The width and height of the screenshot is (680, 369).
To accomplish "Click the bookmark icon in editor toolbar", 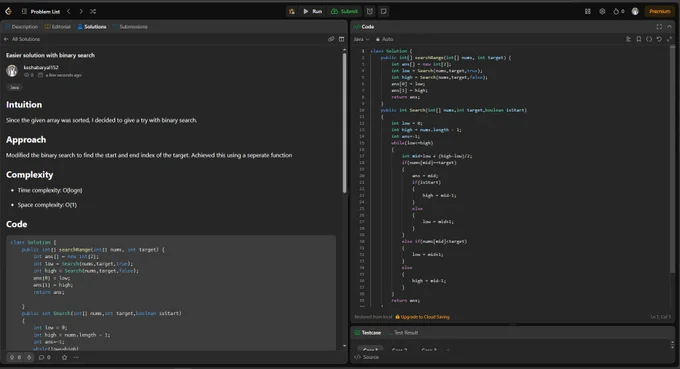I will pyautogui.click(x=638, y=39).
